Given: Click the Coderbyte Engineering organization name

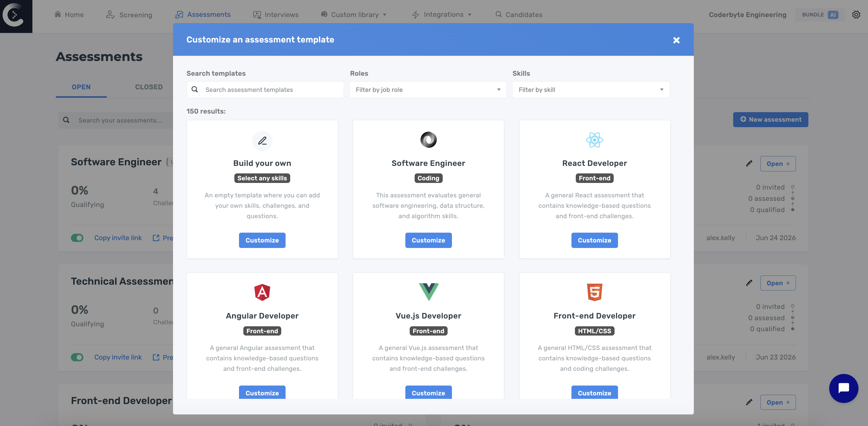Looking at the screenshot, I should [x=747, y=14].
